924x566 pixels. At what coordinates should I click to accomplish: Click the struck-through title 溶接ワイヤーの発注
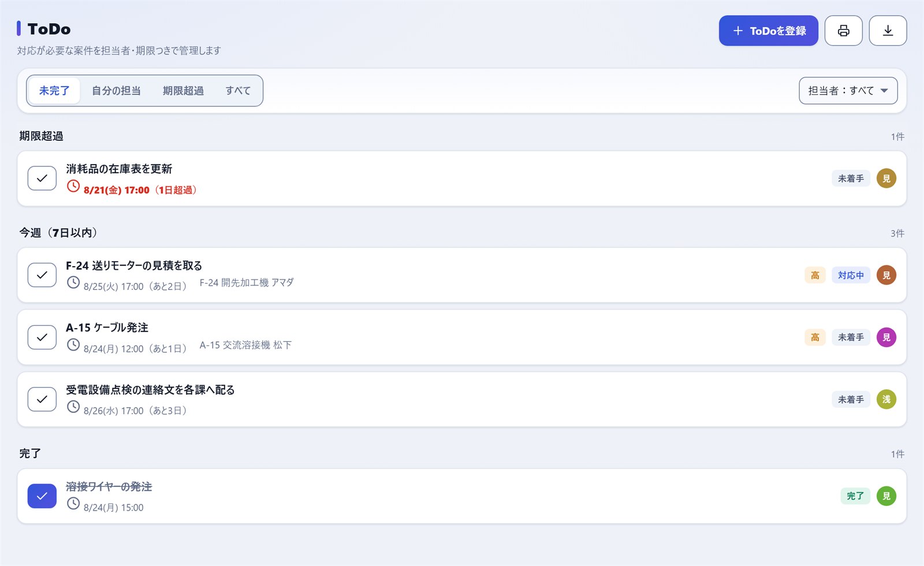(109, 486)
